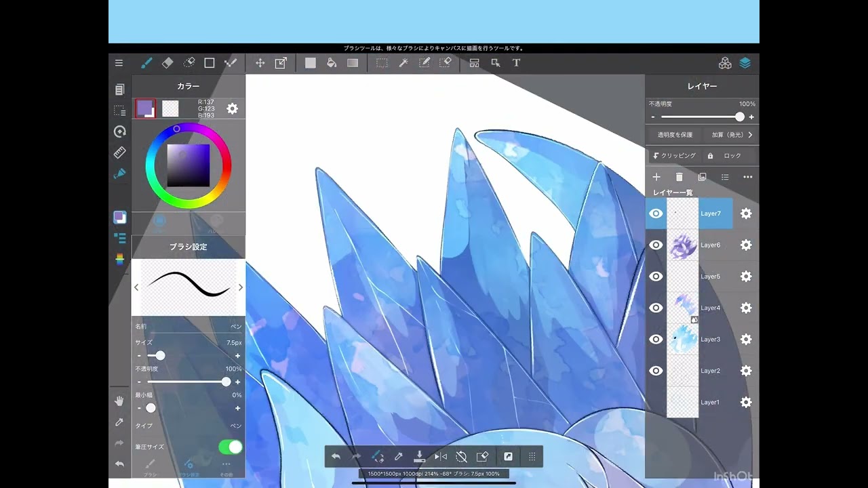Show next brush preview with right chevron
The width and height of the screenshot is (868, 488).
tap(240, 287)
